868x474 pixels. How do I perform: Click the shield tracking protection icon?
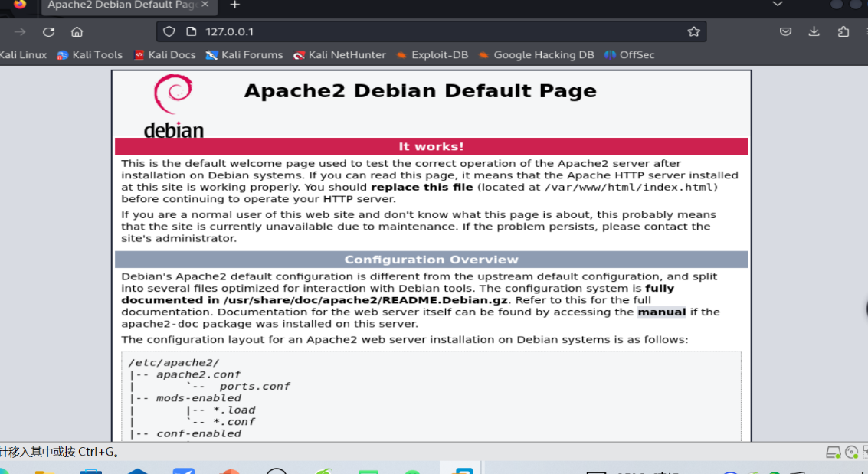(x=170, y=31)
